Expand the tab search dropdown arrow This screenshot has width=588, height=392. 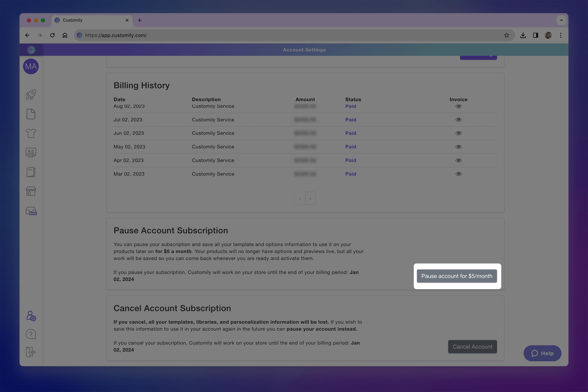[x=561, y=20]
